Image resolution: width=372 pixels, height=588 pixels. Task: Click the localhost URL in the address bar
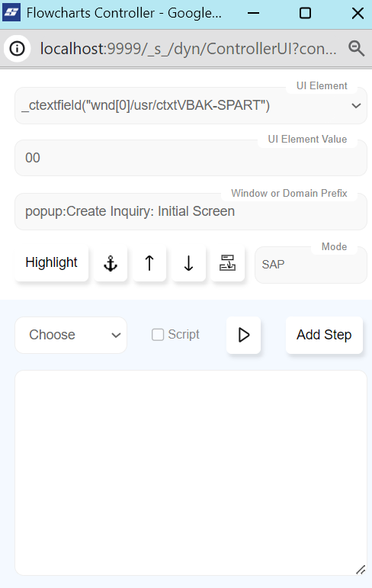tap(188, 49)
